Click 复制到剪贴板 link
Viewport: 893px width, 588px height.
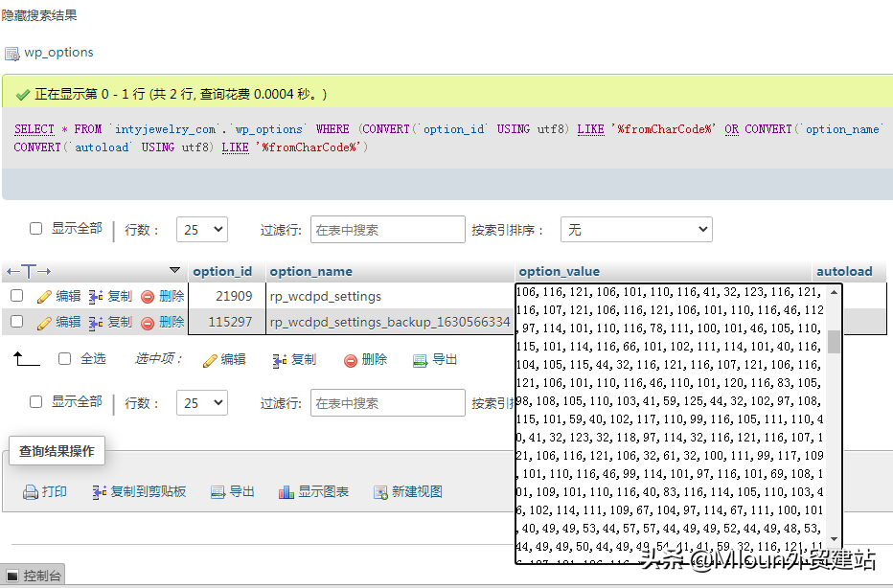[x=149, y=491]
